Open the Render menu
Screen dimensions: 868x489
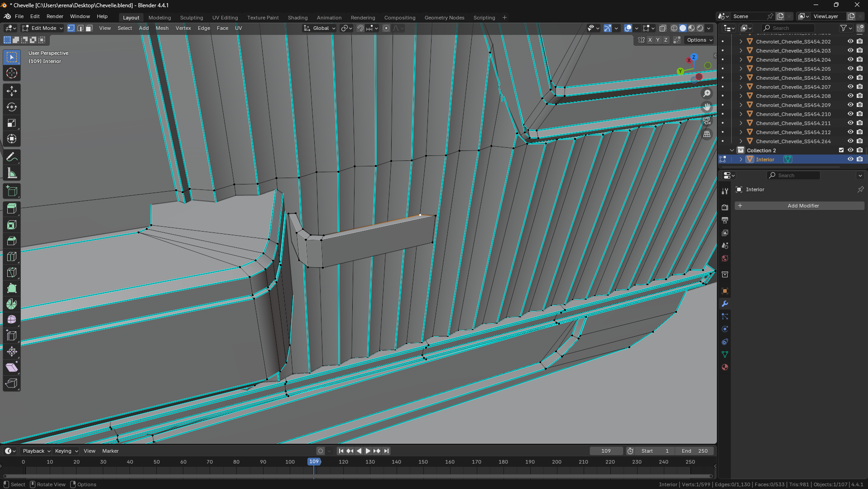point(55,16)
